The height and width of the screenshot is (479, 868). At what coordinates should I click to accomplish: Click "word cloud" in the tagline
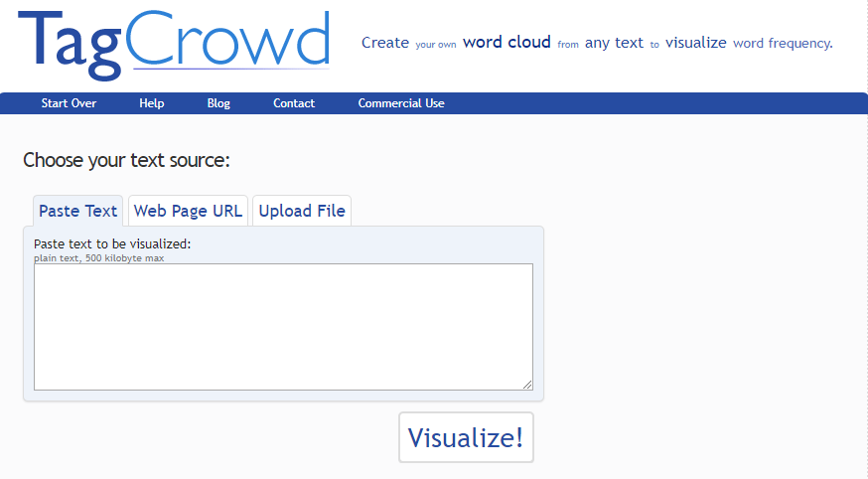[x=506, y=43]
